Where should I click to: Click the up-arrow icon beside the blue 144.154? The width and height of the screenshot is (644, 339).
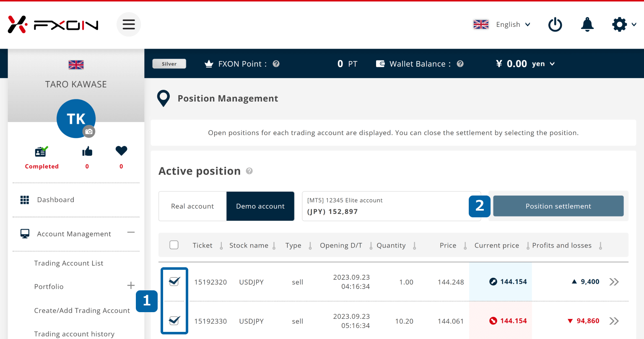(493, 282)
